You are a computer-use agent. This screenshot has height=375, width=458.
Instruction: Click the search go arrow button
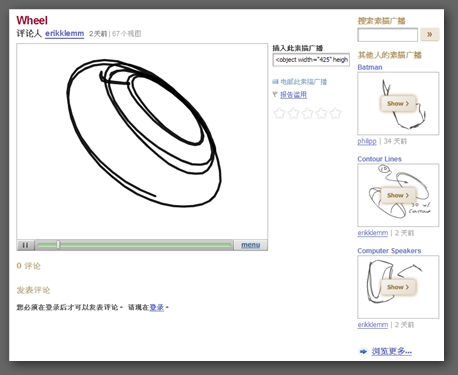(x=430, y=34)
